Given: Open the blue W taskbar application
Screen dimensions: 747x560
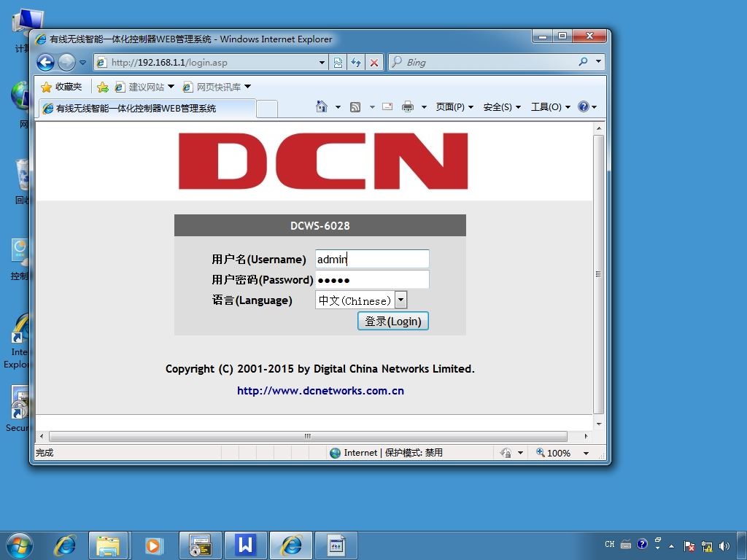Looking at the screenshot, I should coord(245,545).
